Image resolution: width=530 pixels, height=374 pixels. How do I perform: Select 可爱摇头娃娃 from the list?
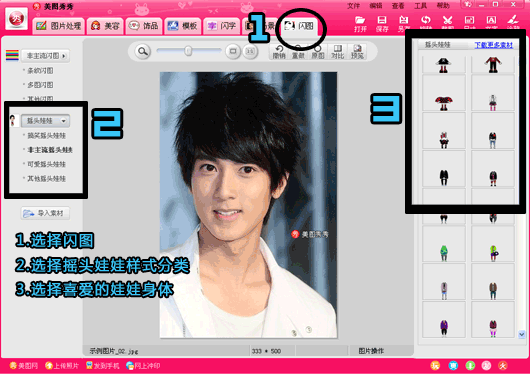[46, 164]
